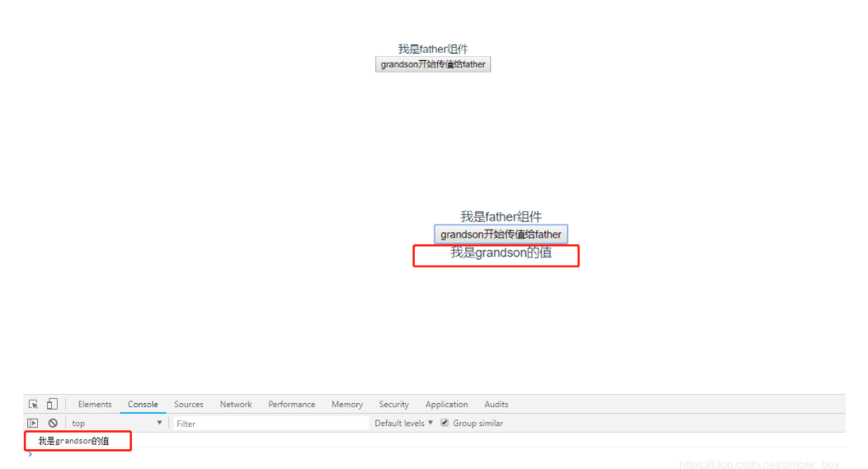Select the Memory tab
The image size is (868, 469).
347,404
